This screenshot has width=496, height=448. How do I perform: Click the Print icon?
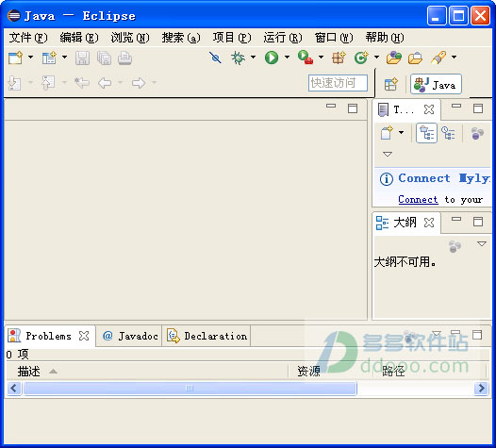(x=125, y=58)
